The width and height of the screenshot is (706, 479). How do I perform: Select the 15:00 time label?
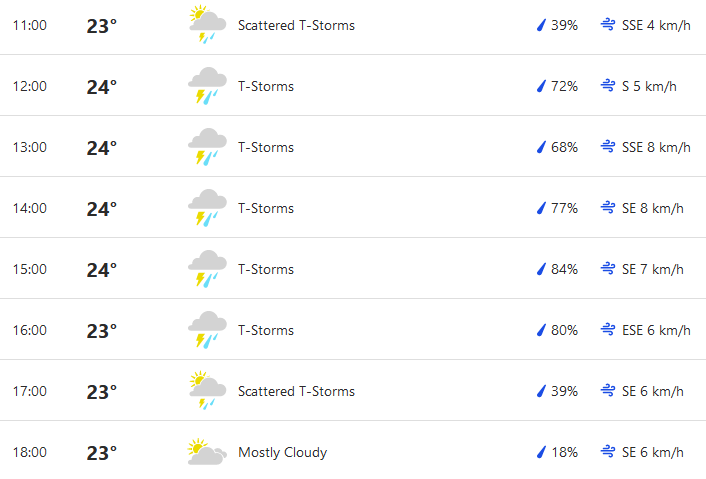pyautogui.click(x=30, y=269)
